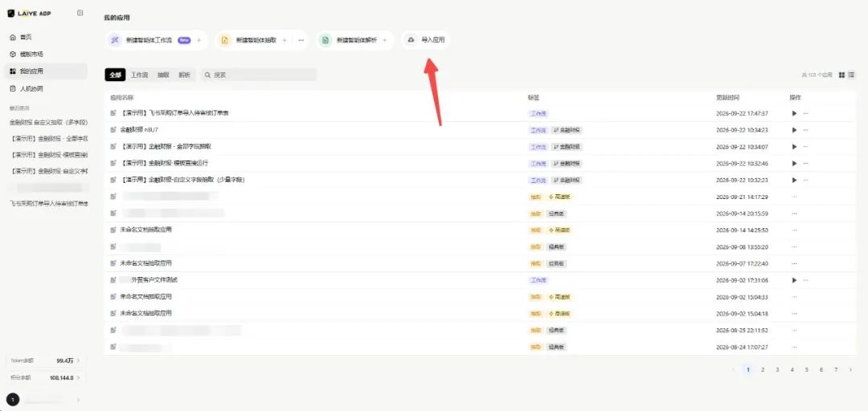Open more actions for 2026-09-14 20:15:59 row
The width and height of the screenshot is (868, 411).
click(x=794, y=214)
